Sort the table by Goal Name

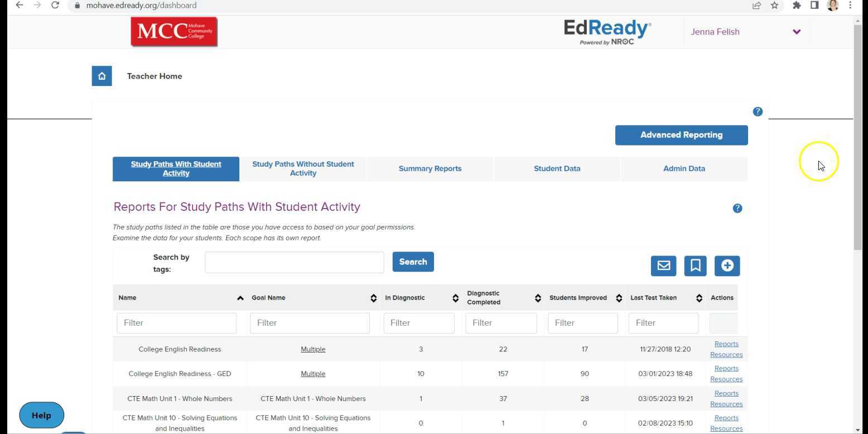pyautogui.click(x=373, y=298)
